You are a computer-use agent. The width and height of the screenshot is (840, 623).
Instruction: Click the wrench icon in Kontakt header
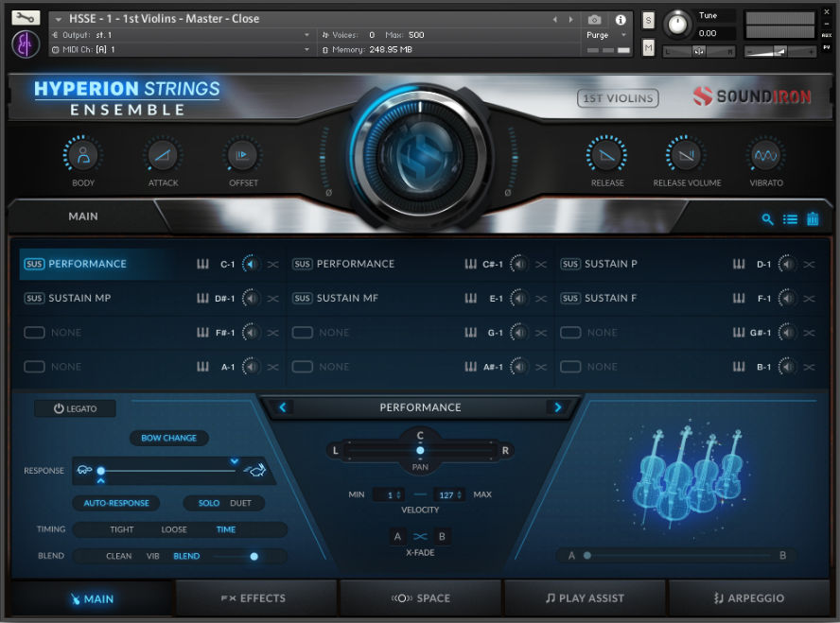pyautogui.click(x=26, y=18)
